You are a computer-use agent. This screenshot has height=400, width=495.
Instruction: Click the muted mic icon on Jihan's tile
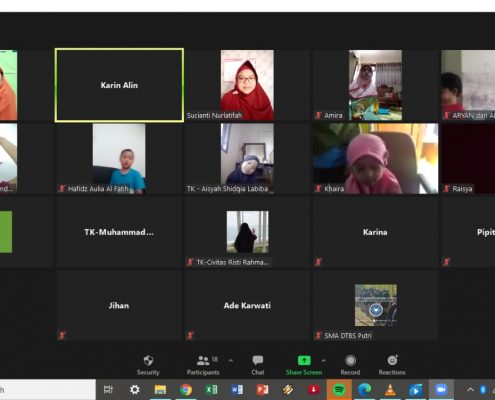pos(62,335)
